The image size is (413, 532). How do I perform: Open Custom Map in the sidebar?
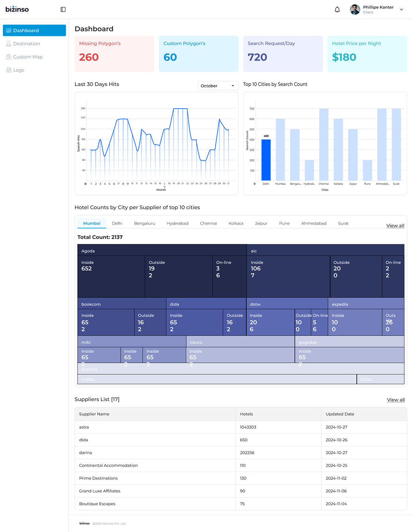click(x=34, y=57)
